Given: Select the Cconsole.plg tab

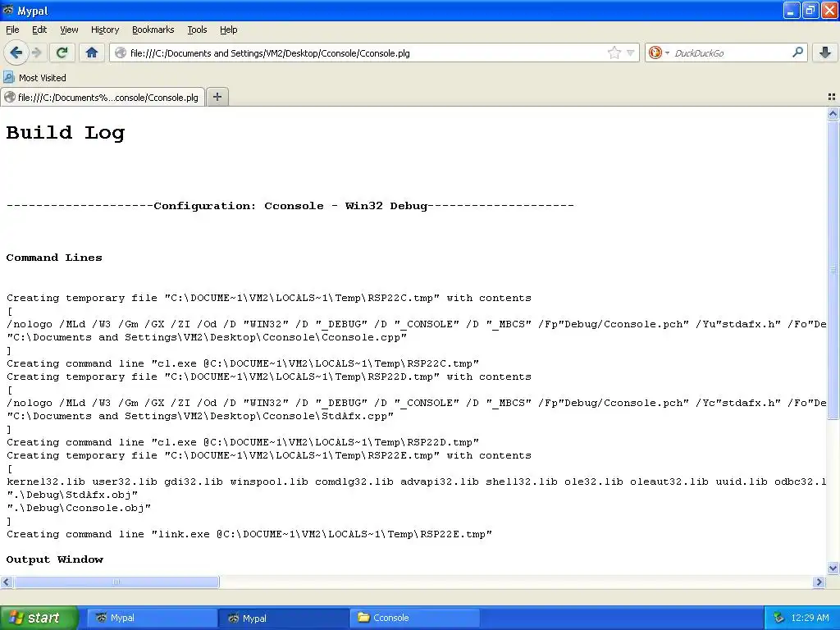Looking at the screenshot, I should coord(103,97).
